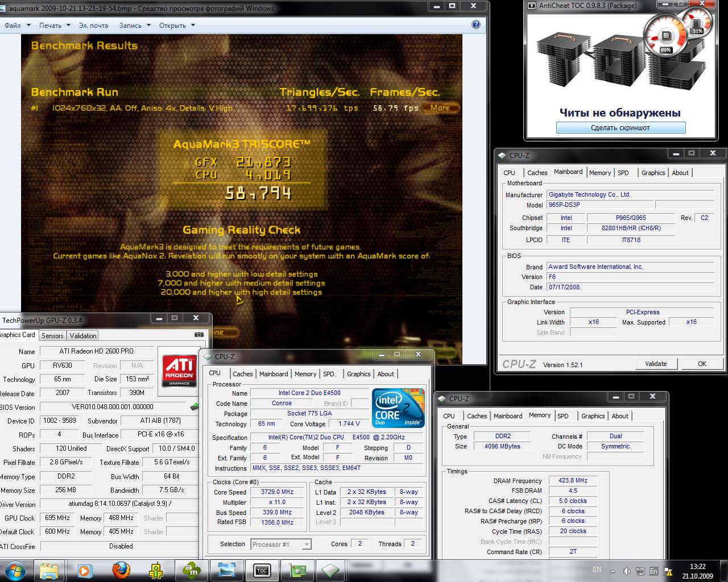Click the Core Speed value 3729.0 MHz

coord(278,492)
